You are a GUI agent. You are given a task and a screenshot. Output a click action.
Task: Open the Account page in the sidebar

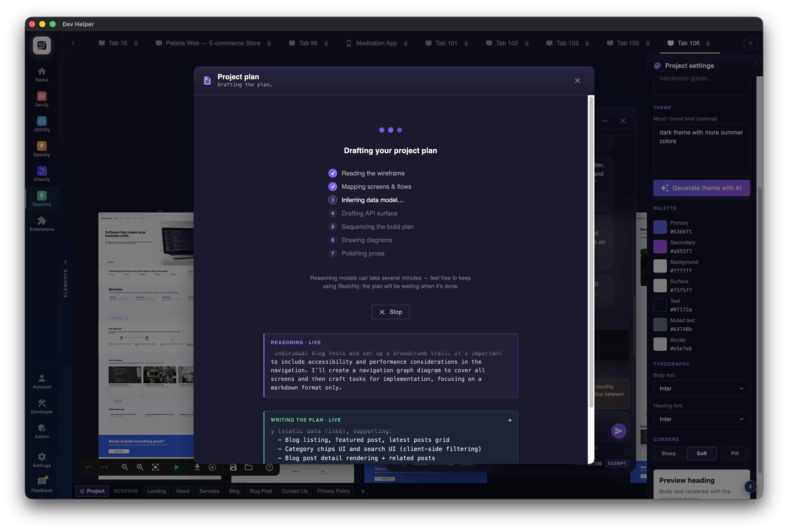[42, 382]
